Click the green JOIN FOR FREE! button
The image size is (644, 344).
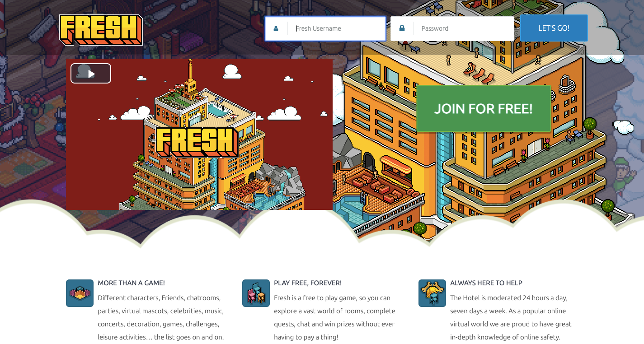(x=484, y=109)
